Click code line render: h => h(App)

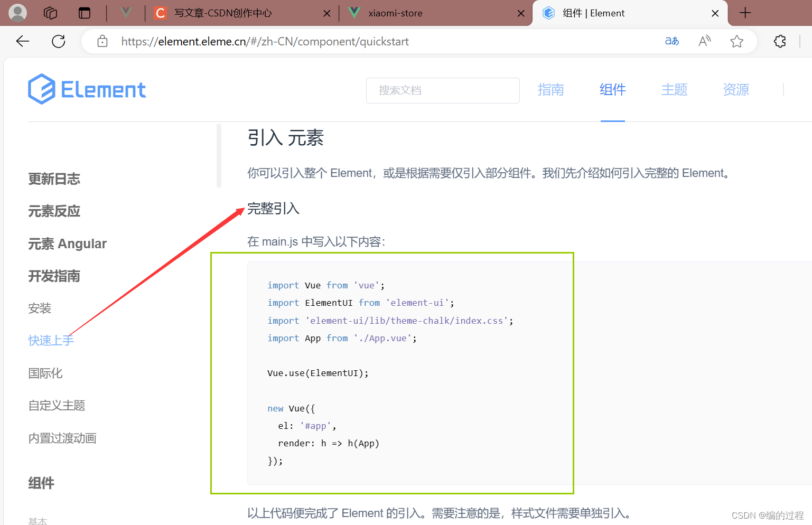329,443
